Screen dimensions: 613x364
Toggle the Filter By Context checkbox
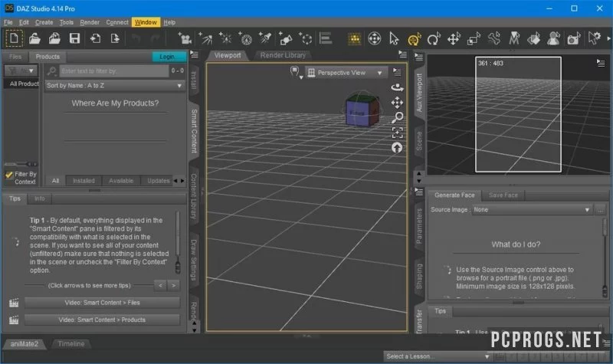(x=9, y=175)
